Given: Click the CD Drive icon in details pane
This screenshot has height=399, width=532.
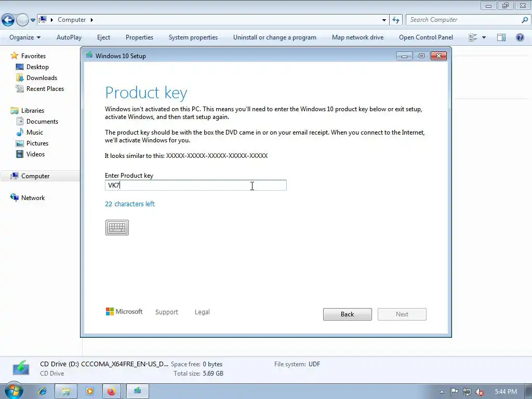Looking at the screenshot, I should click(21, 368).
